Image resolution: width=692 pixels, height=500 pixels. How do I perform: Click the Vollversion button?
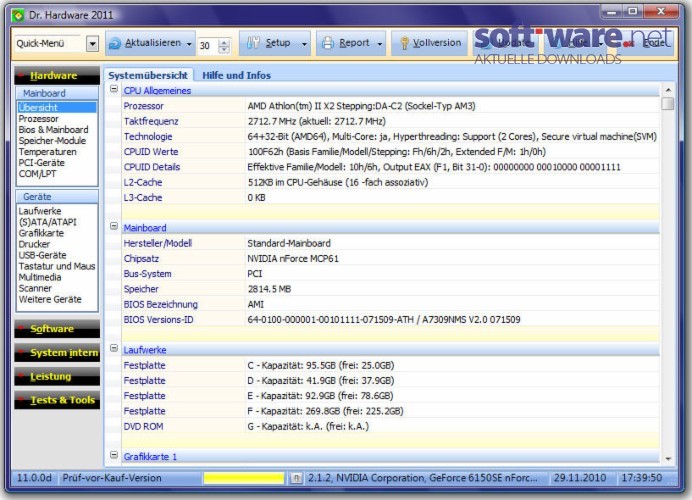(429, 43)
